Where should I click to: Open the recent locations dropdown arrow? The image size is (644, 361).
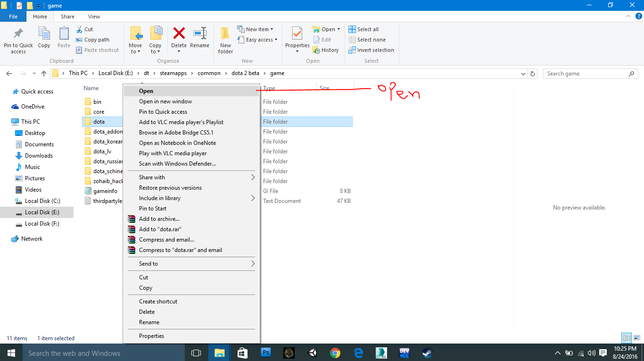click(x=34, y=74)
